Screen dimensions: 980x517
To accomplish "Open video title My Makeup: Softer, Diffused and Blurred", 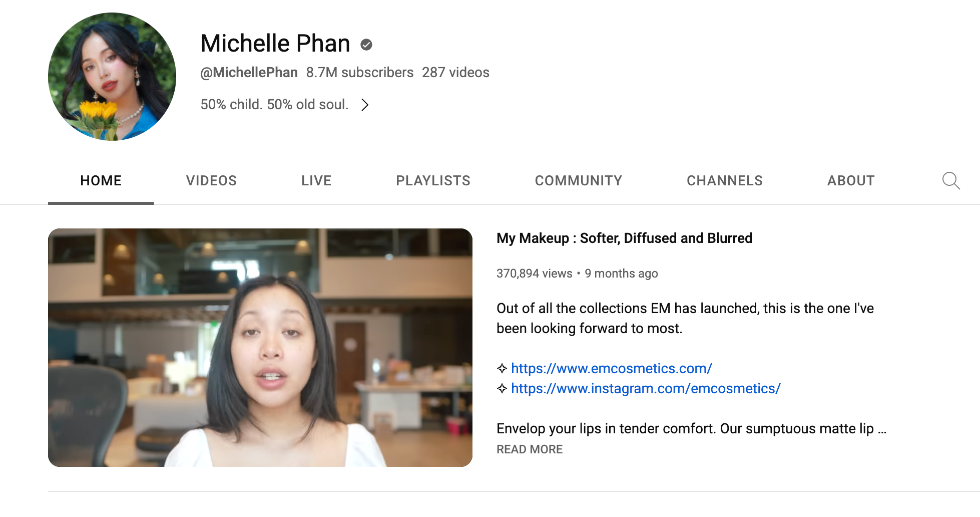I will (624, 238).
